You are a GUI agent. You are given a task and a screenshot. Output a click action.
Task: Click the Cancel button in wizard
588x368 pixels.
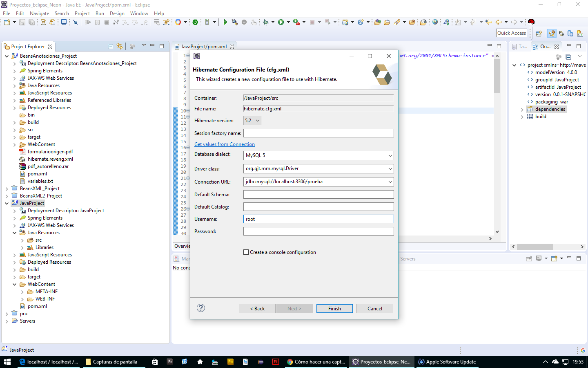point(374,309)
